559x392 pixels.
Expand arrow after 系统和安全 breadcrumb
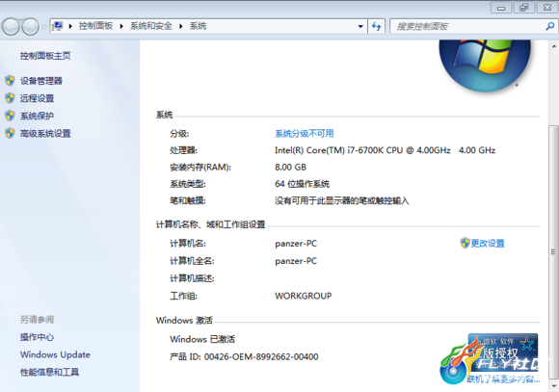coord(181,26)
